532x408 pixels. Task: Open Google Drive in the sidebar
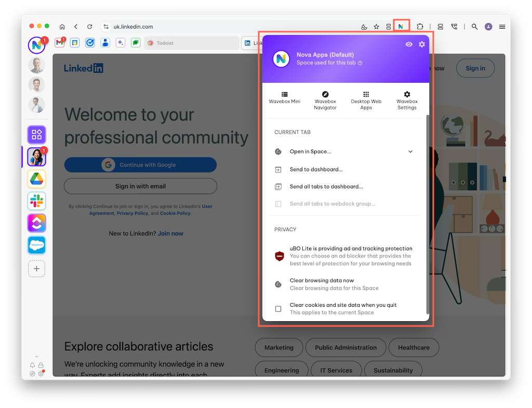click(37, 179)
